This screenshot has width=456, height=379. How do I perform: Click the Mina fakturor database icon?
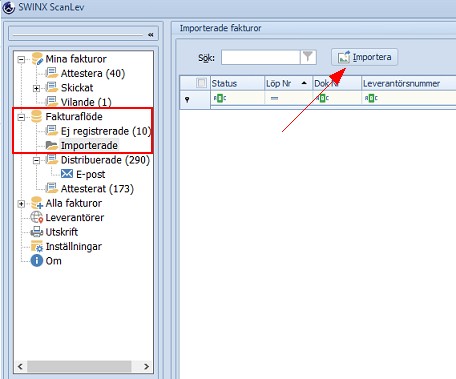[37, 59]
